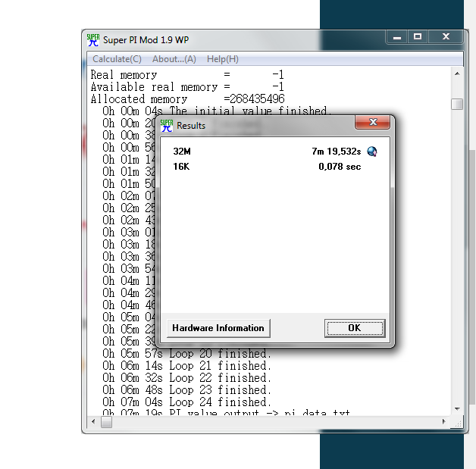Click the 'Loop 20 finished.' log line
Image resolution: width=476 pixels, height=469 pixels.
[x=186, y=353]
